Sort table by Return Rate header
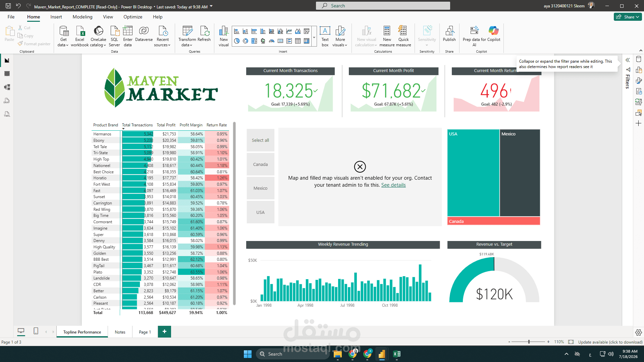 tap(217, 125)
